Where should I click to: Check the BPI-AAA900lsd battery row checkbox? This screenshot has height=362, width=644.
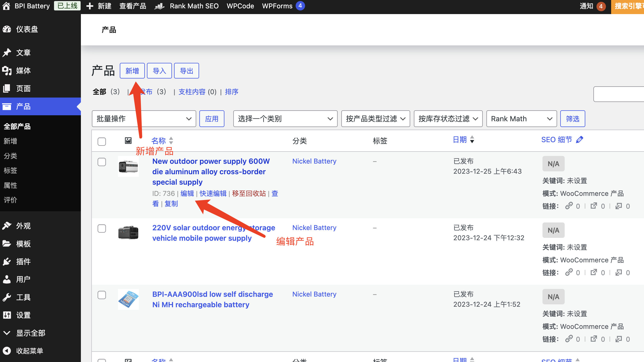click(102, 295)
